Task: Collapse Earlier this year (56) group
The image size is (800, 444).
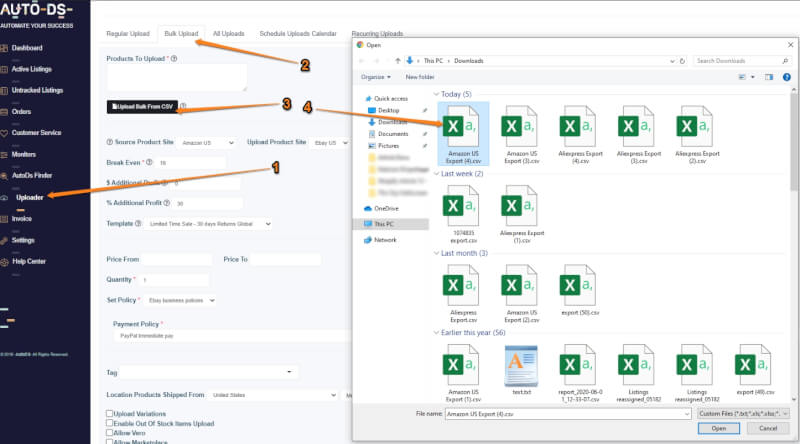Action: pyautogui.click(x=436, y=333)
